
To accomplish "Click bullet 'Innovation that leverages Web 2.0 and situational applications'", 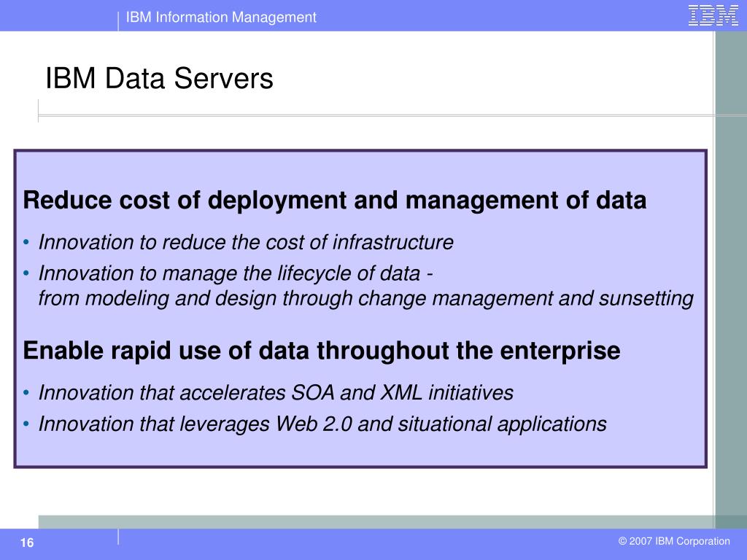I will tap(322, 424).
